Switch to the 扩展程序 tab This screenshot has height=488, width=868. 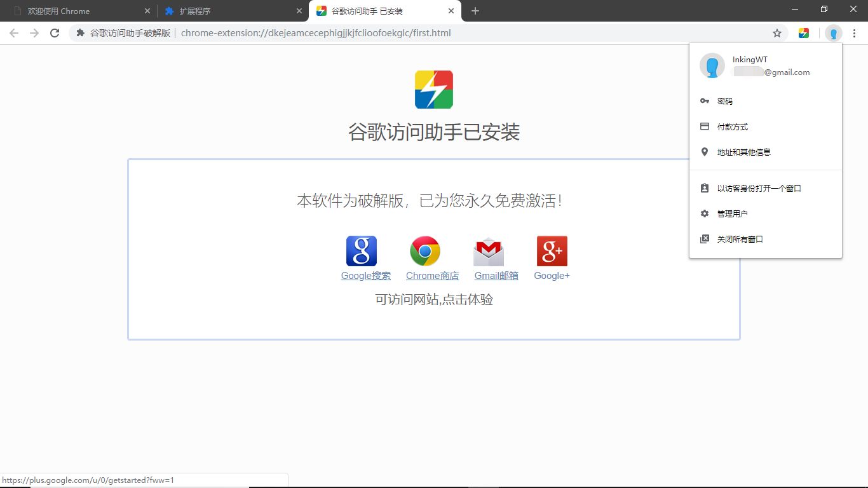[x=233, y=11]
